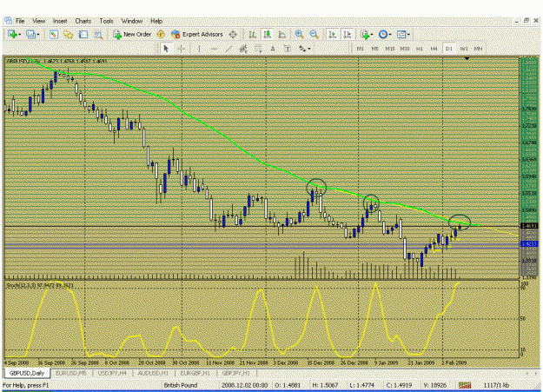The image size is (543, 392).
Task: Toggle chart shift from right edge
Action: pos(348,34)
